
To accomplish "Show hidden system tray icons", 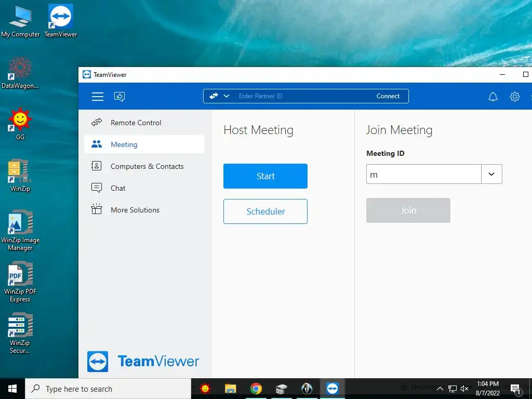I will tap(440, 389).
